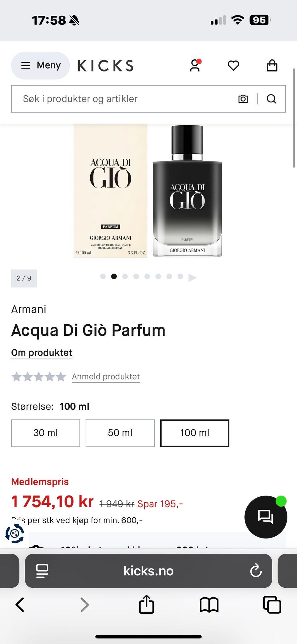Select the 30 ml size option
Image resolution: width=297 pixels, height=644 pixels.
45,433
